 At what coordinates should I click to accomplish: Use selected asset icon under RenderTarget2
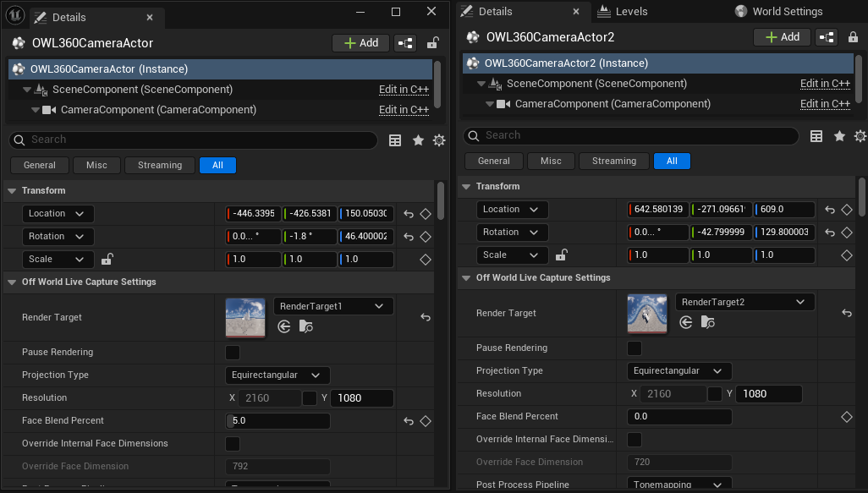tap(686, 322)
